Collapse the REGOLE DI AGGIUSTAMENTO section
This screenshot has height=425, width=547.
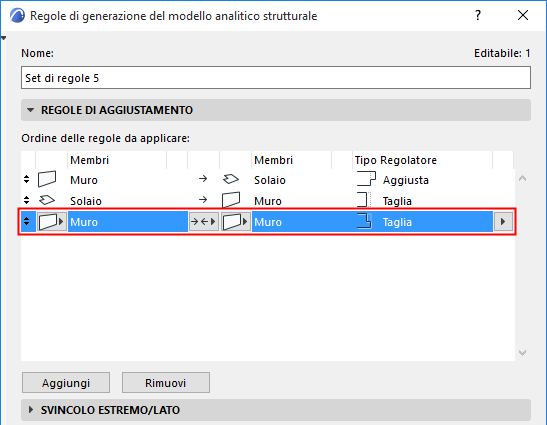tap(31, 110)
